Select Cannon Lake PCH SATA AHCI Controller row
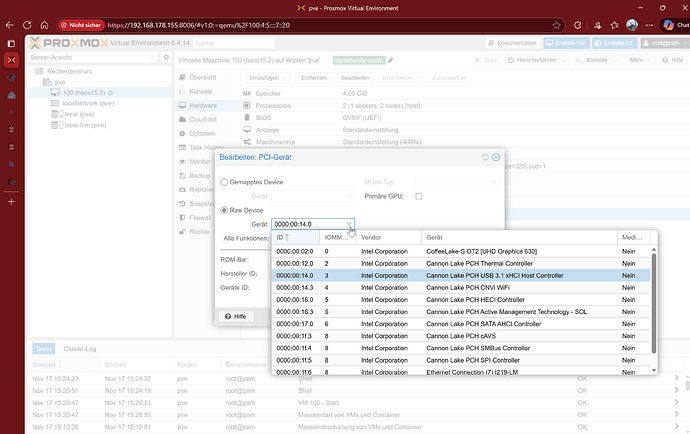This screenshot has width=690, height=434. [461, 324]
